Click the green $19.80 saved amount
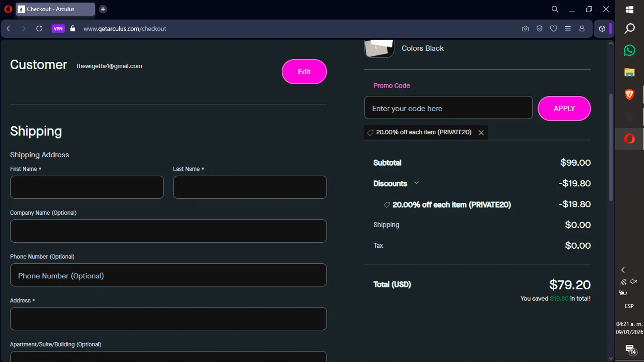This screenshot has height=362, width=644. (559, 298)
